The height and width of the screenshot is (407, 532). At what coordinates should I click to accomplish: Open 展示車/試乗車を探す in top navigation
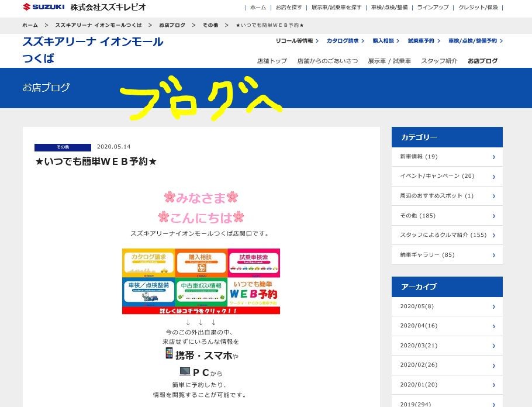click(336, 7)
